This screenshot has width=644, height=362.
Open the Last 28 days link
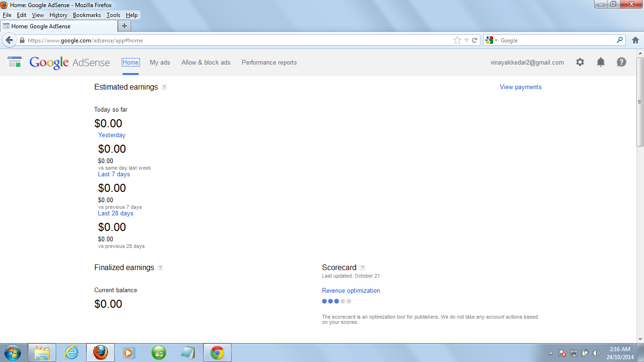tap(116, 214)
